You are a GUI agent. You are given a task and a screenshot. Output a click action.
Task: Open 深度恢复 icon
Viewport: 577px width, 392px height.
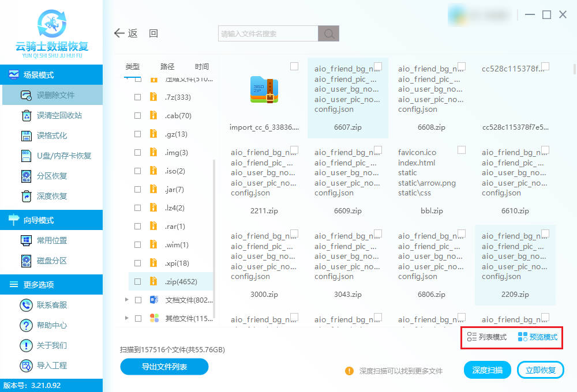tap(26, 196)
